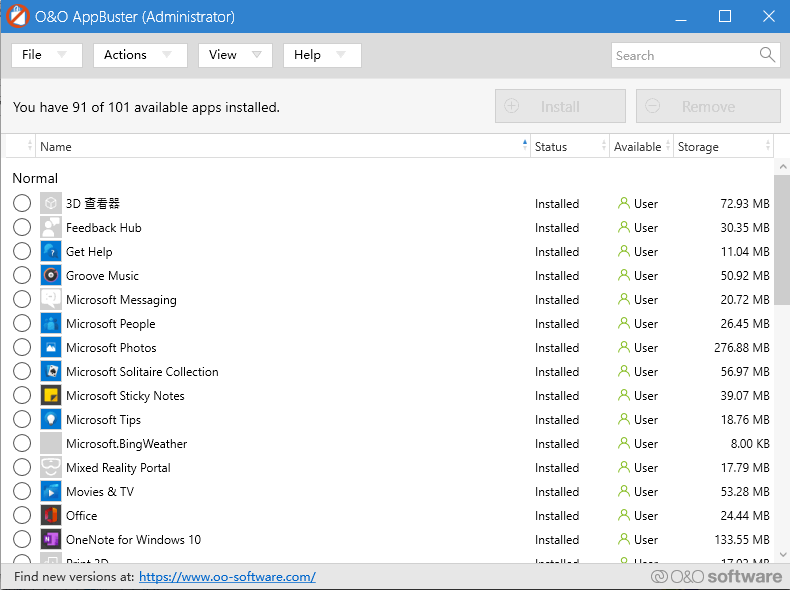
Task: Click the Microsoft Solitaire Collection icon
Action: coord(51,371)
